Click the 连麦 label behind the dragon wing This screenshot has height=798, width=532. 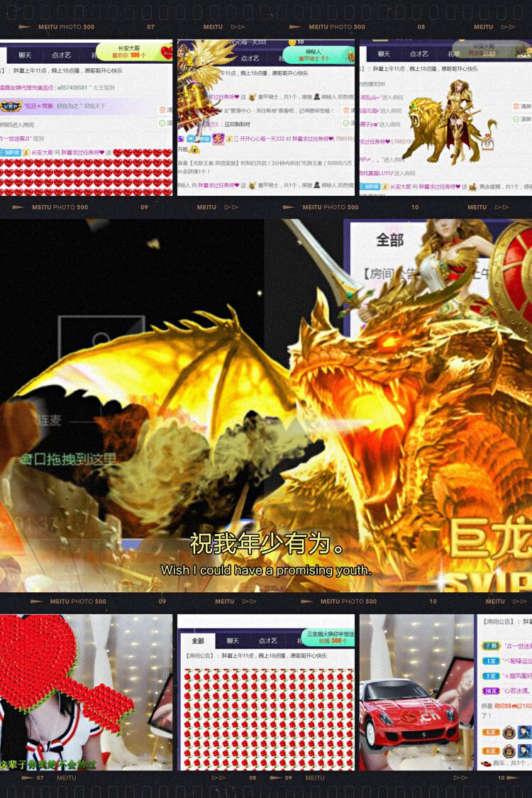[50, 421]
